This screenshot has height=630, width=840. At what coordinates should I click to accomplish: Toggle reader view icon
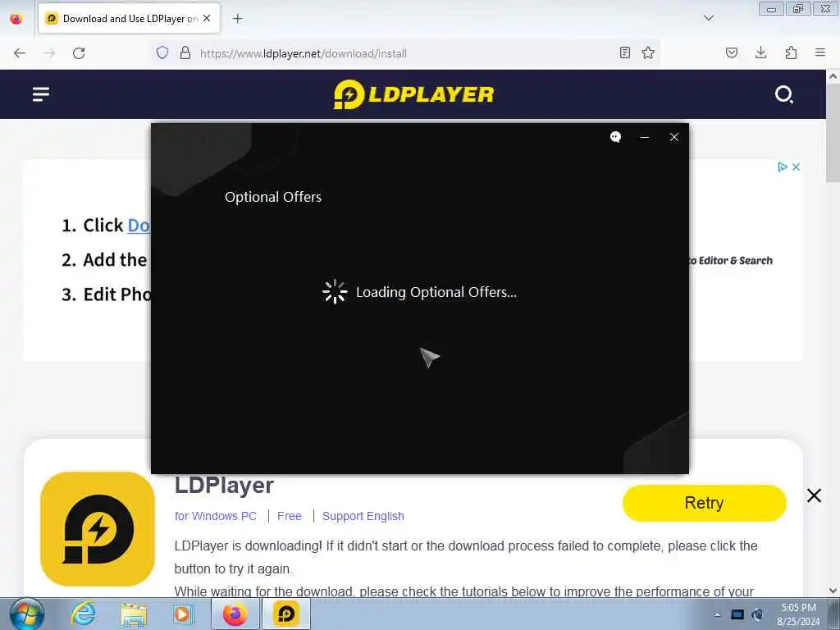coord(624,52)
